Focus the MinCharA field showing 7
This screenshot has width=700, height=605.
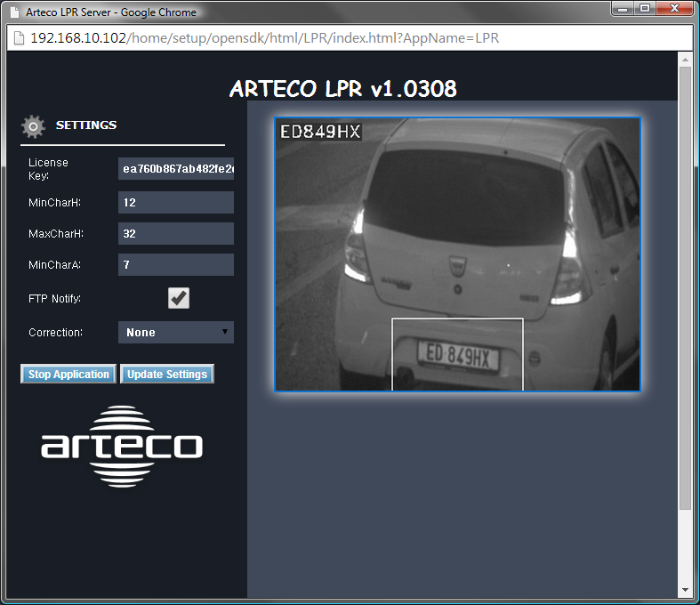click(176, 265)
